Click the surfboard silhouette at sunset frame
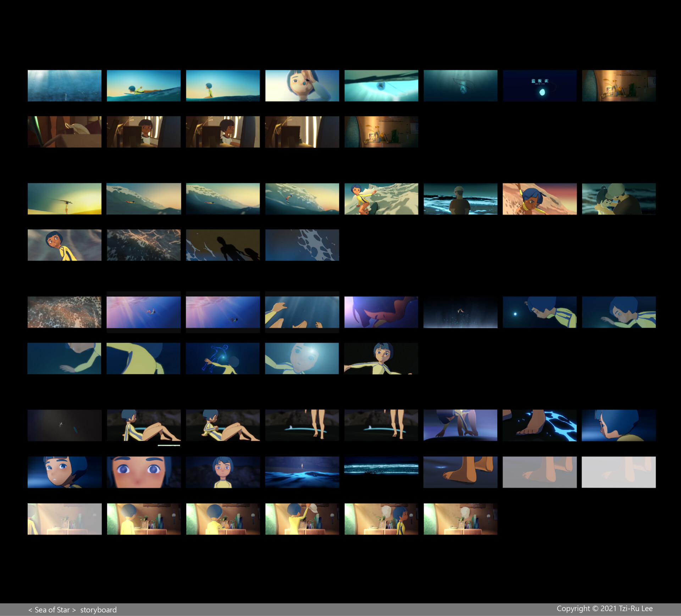 click(64, 199)
